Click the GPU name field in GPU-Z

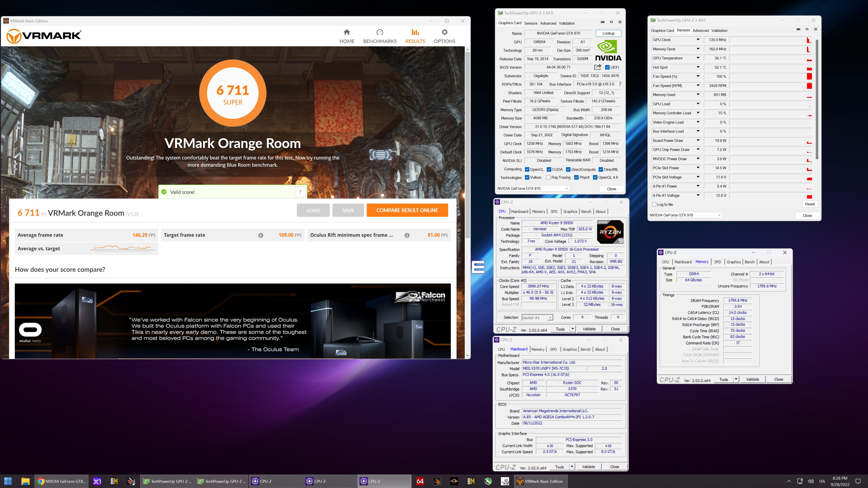click(558, 33)
